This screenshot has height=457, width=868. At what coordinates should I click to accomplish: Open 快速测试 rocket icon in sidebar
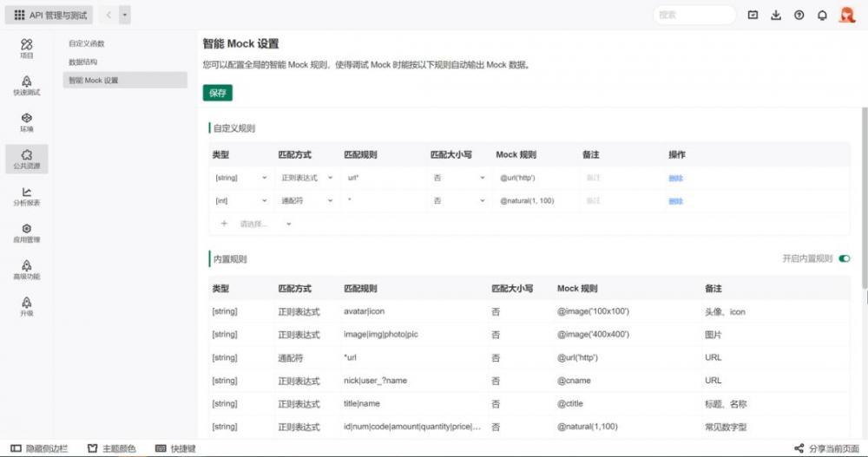tap(27, 85)
